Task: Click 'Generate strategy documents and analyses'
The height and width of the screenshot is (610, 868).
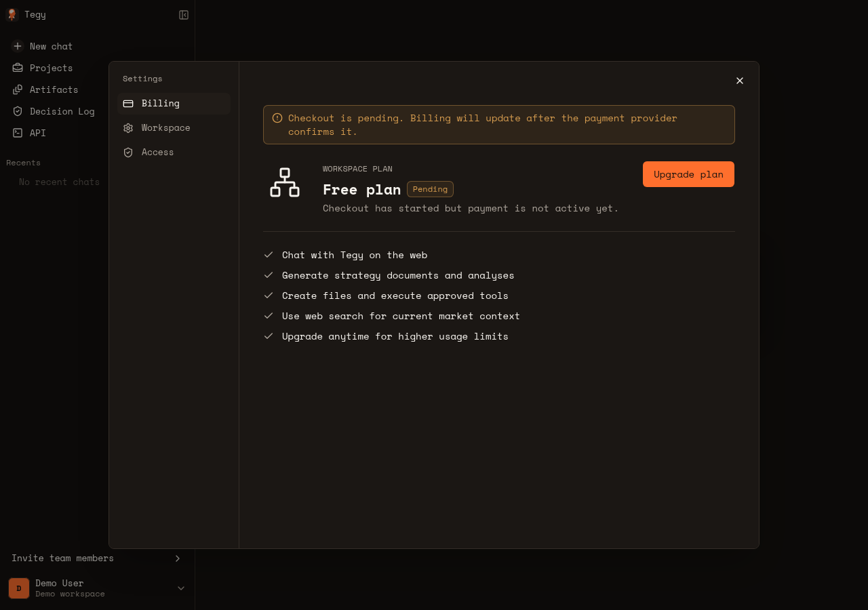Action: point(398,275)
